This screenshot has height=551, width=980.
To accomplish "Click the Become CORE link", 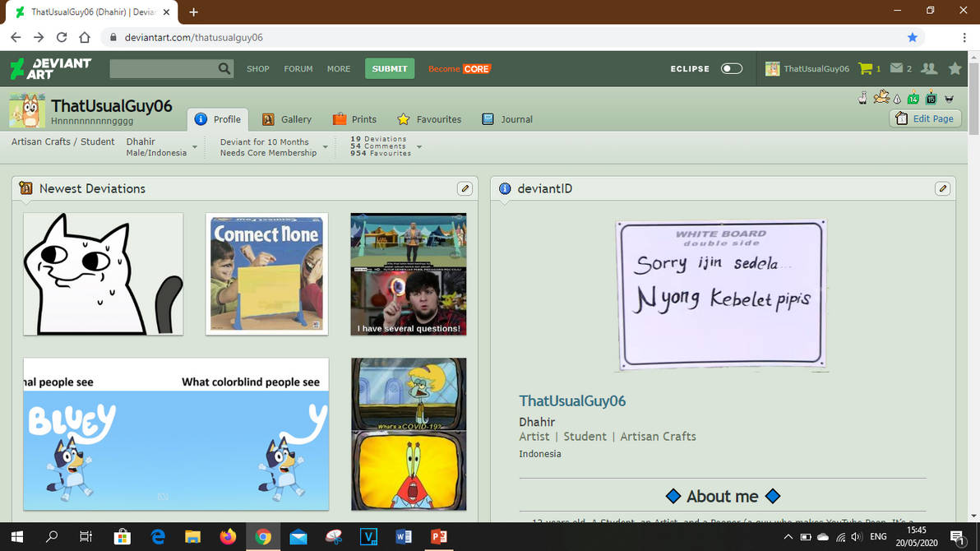I will click(x=460, y=69).
